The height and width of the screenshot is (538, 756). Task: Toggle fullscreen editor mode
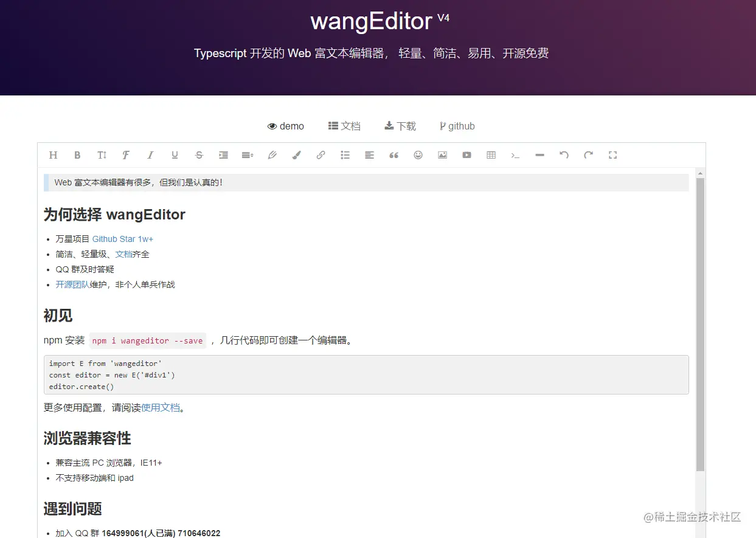click(x=612, y=155)
